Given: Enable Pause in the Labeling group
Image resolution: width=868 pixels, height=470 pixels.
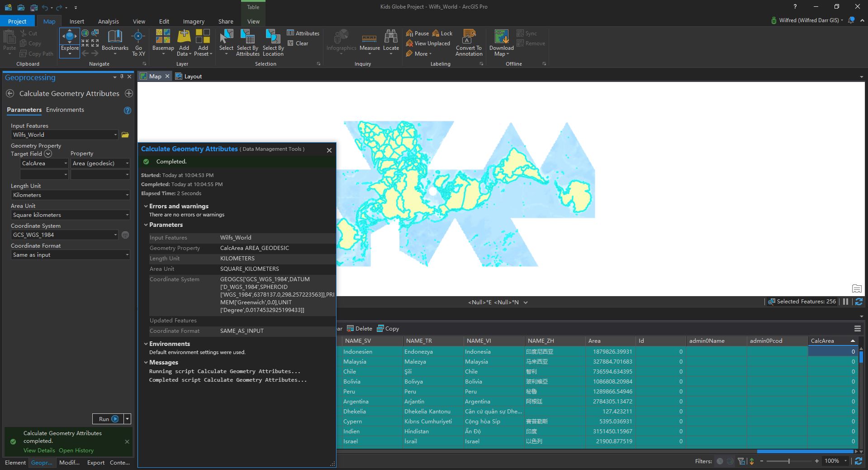Looking at the screenshot, I should pos(417,33).
